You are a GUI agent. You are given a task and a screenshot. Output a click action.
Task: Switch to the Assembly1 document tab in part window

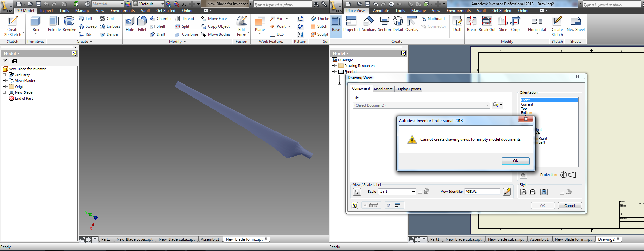210,239
